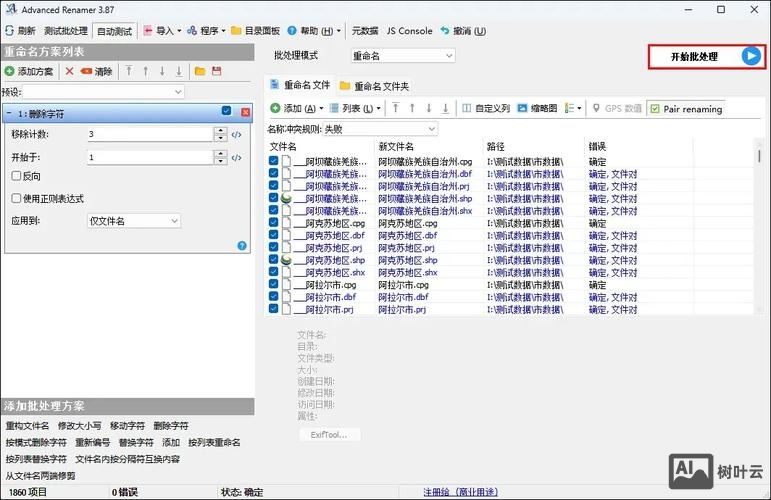Open the 程序 program menu
This screenshot has width=771, height=500.
click(206, 31)
